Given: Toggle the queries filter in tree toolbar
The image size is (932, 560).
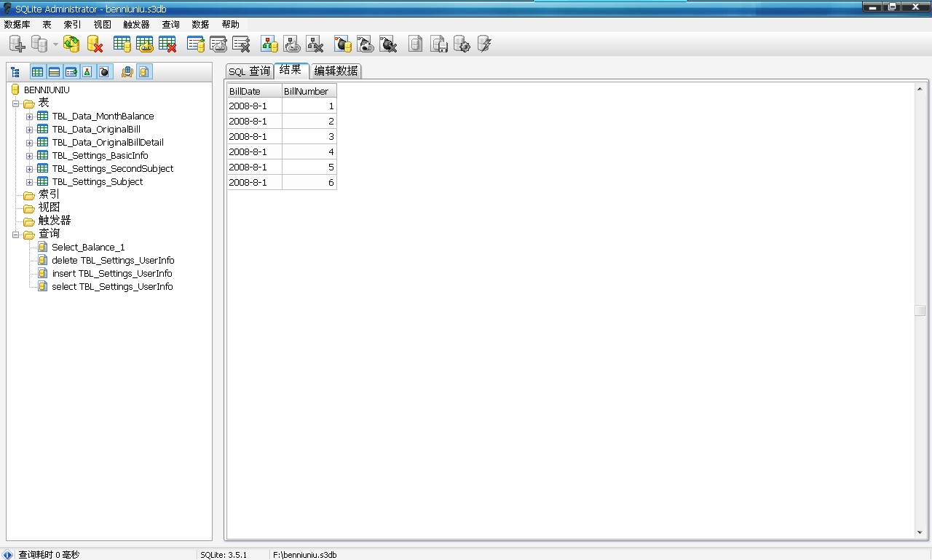Looking at the screenshot, I should coord(144,72).
